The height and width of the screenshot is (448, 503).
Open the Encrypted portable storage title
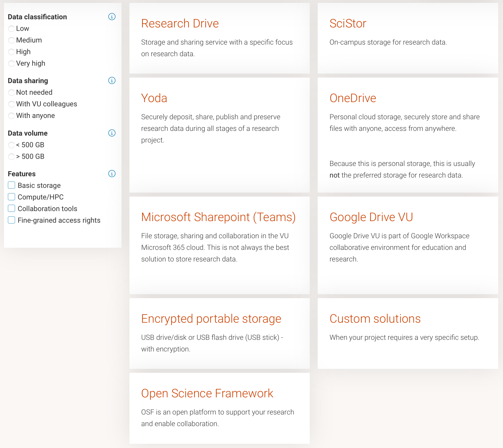pos(211,319)
